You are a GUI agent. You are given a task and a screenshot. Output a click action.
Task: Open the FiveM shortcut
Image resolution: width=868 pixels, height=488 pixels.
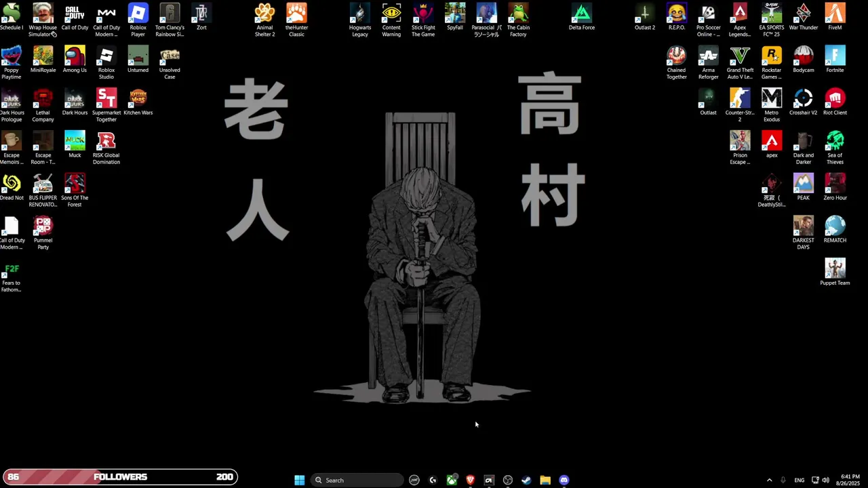point(835,18)
